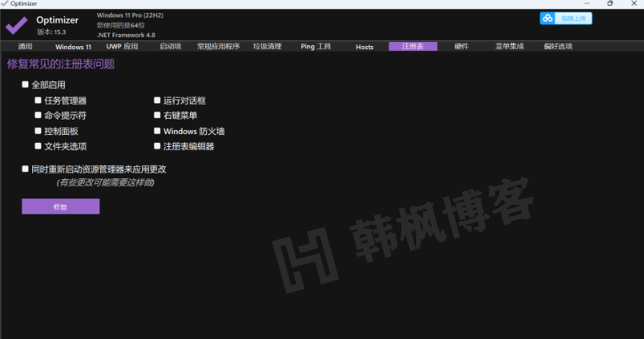Image resolution: width=644 pixels, height=339 pixels.
Task: Switch to the 菜单集成 tab
Action: pyautogui.click(x=509, y=46)
